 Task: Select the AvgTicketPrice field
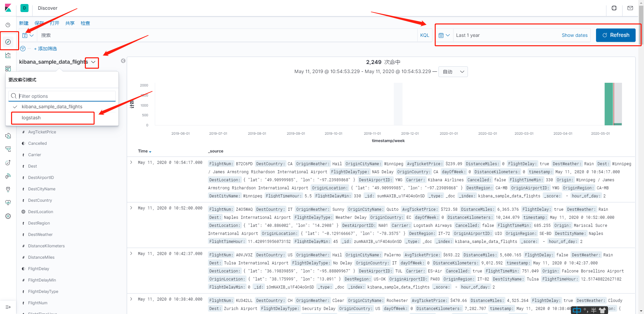tap(42, 132)
